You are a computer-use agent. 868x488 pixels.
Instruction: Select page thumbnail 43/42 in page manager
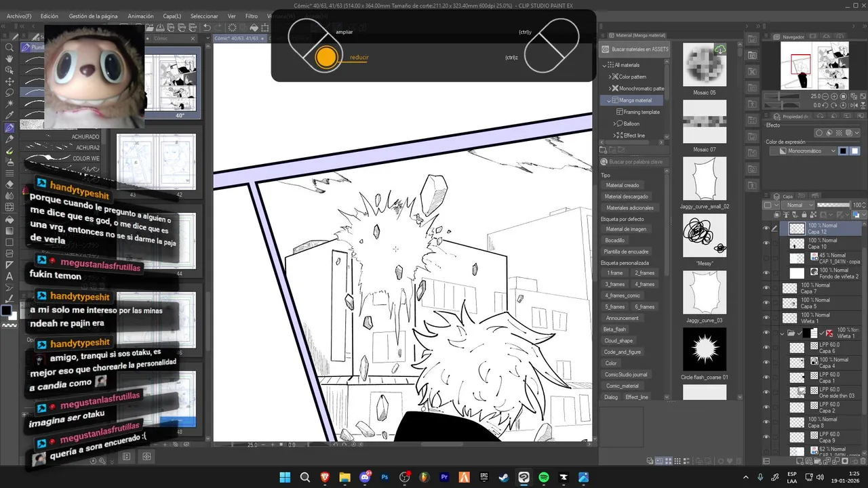tap(156, 161)
